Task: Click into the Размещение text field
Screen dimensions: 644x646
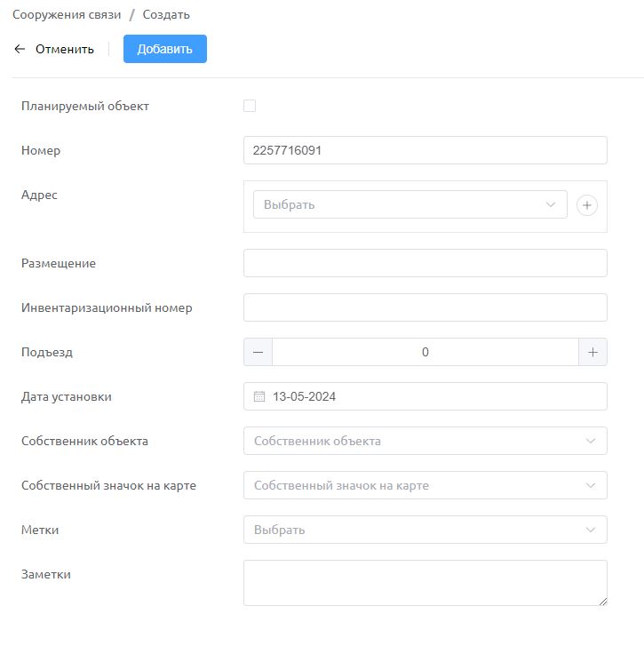Action: [x=425, y=263]
